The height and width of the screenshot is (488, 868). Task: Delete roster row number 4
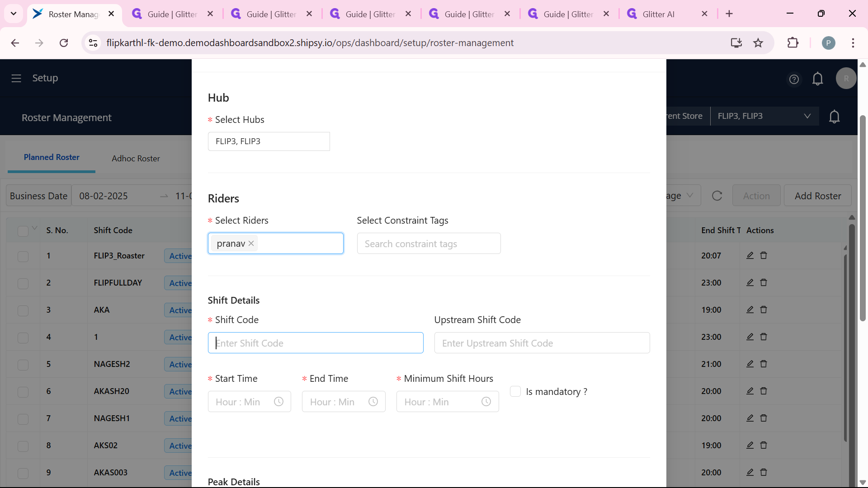click(764, 337)
